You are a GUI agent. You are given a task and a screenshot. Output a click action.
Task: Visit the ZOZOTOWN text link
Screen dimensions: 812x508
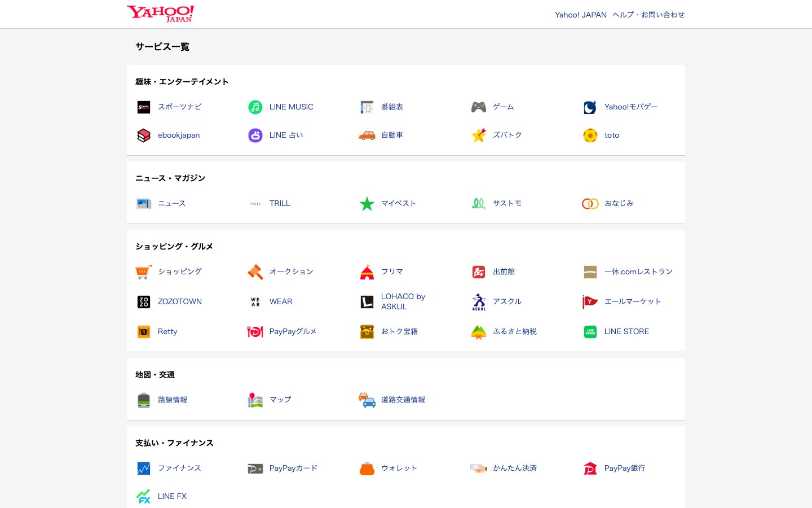[180, 301]
